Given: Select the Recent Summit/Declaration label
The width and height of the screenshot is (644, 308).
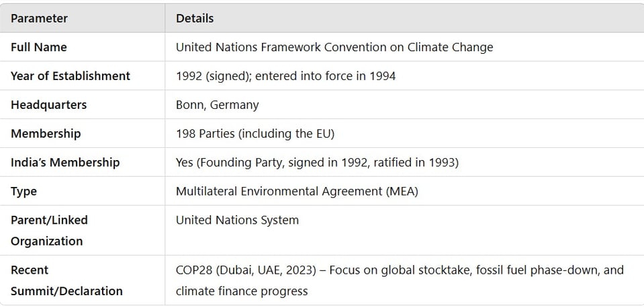Looking at the screenshot, I should [x=66, y=280].
